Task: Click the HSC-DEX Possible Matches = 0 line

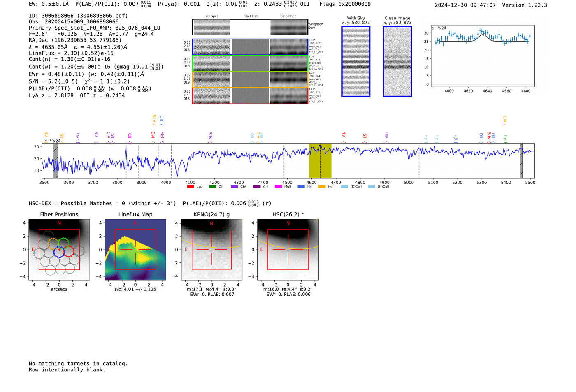Action: (150, 203)
